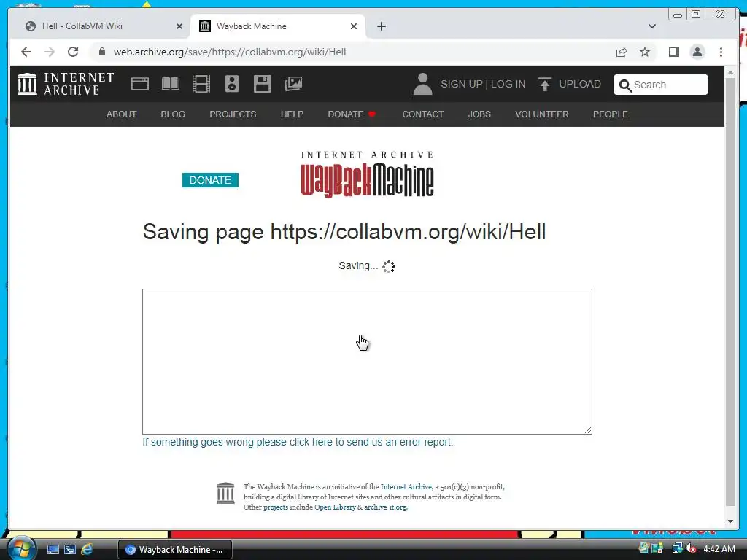Open the PROJECTS menu item

[x=233, y=114]
